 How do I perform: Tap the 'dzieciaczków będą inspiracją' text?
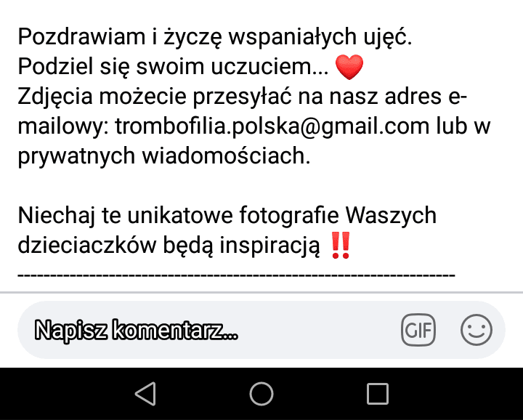[x=169, y=246]
